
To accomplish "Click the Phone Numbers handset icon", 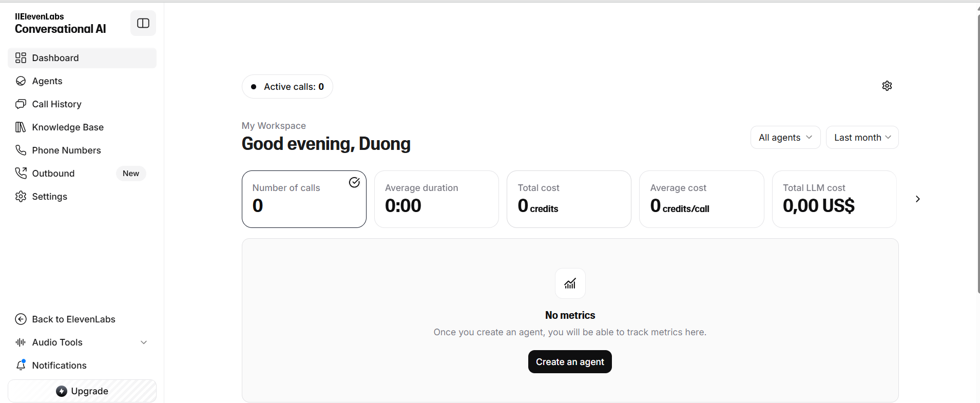I will tap(21, 150).
